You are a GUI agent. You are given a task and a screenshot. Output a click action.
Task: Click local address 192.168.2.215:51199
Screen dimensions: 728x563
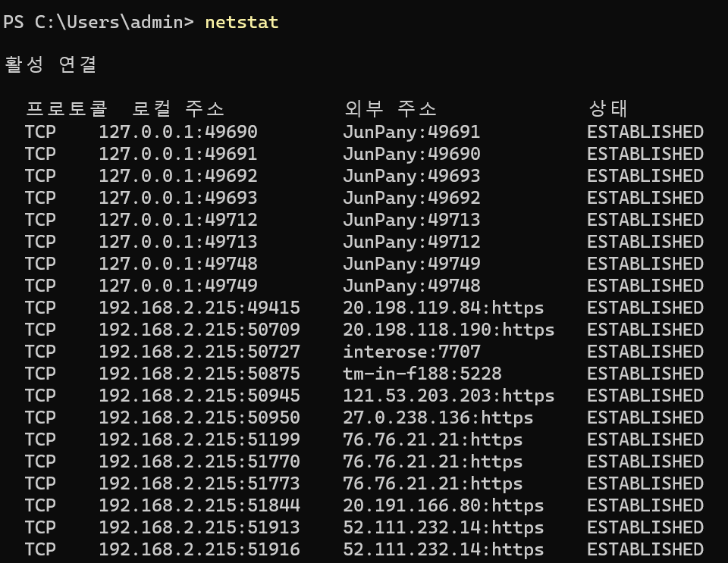coord(199,439)
